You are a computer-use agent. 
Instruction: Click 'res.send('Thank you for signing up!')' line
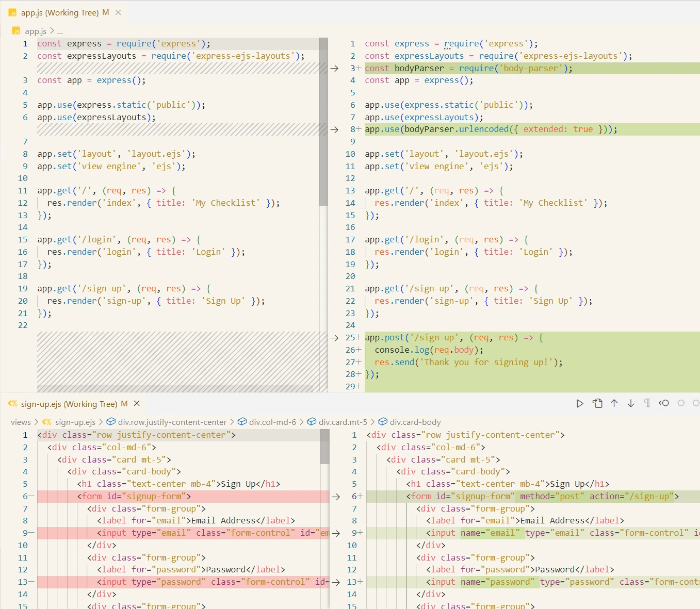[469, 363]
